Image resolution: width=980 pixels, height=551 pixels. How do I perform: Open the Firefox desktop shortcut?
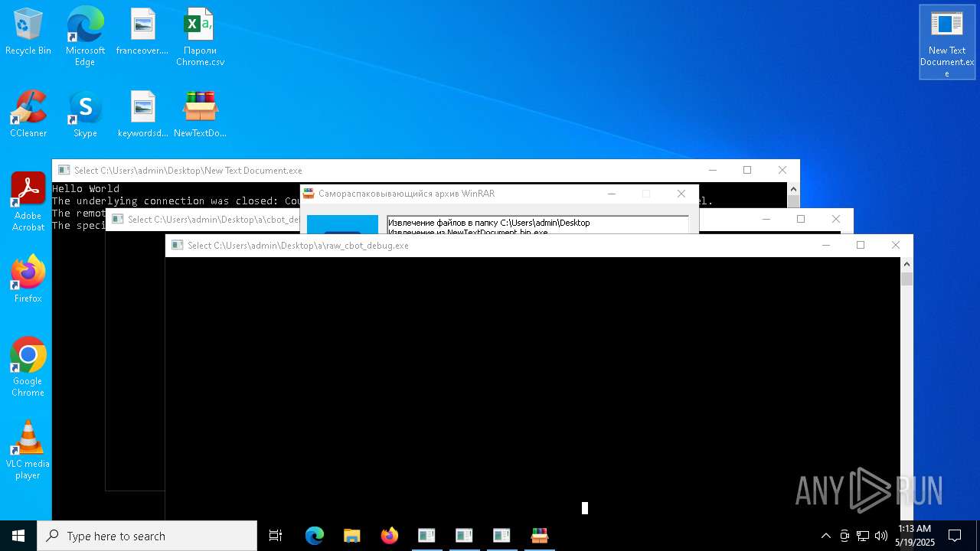(28, 279)
